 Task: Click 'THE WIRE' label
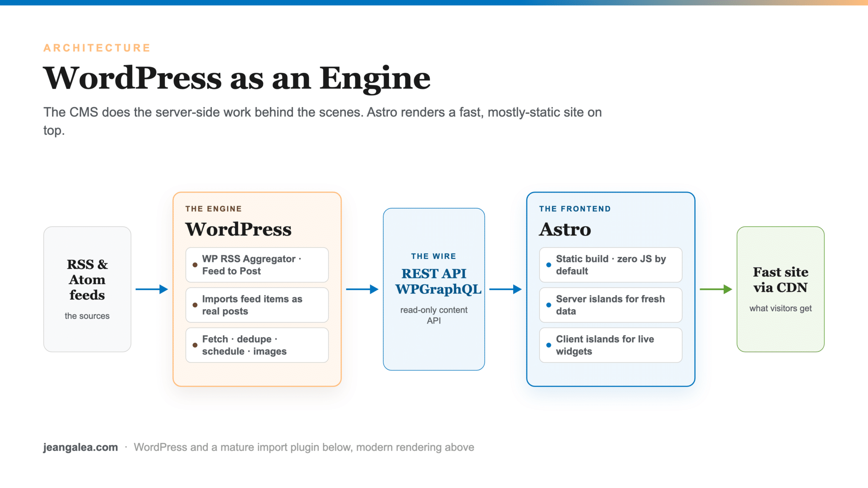434,256
